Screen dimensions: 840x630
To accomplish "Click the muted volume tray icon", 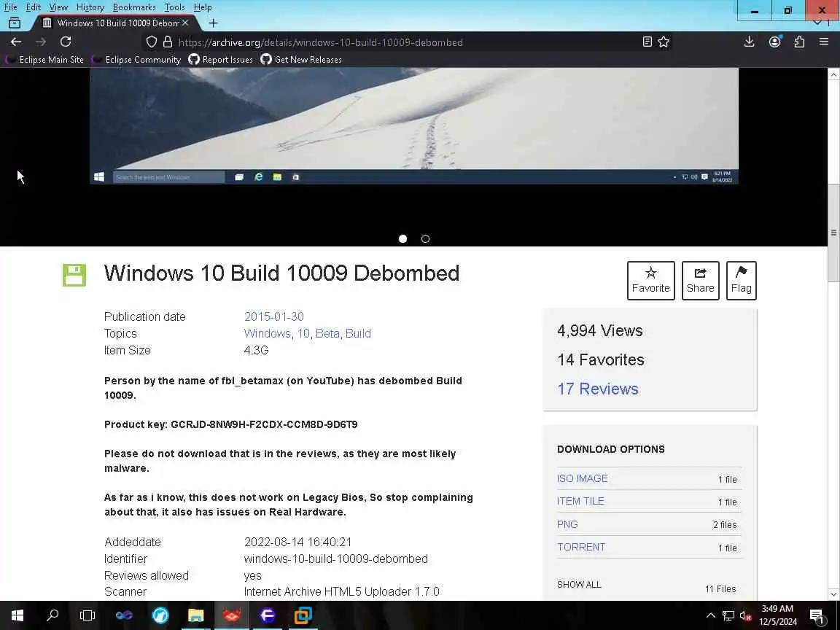I will click(745, 615).
